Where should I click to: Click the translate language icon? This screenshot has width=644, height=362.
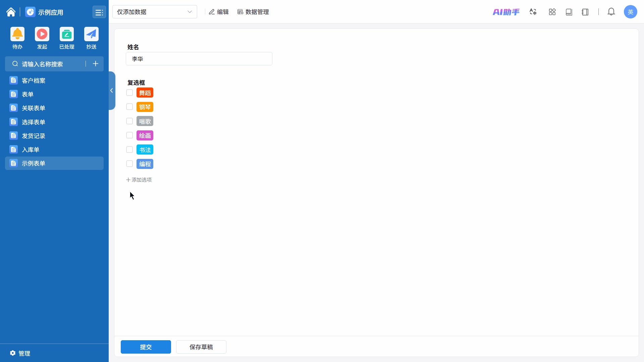533,12
